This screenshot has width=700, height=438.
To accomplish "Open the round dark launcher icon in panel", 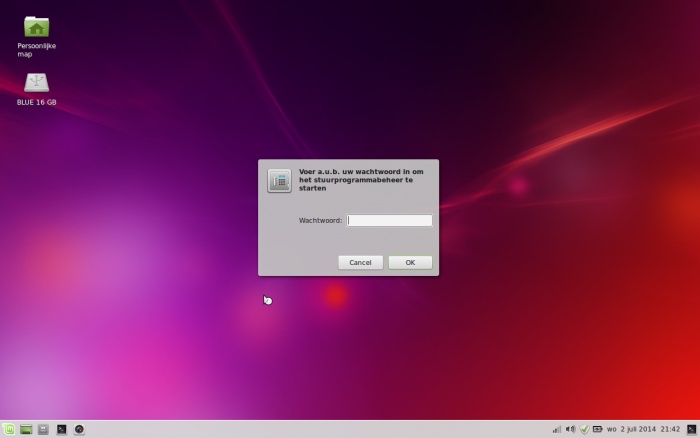I will click(x=79, y=430).
